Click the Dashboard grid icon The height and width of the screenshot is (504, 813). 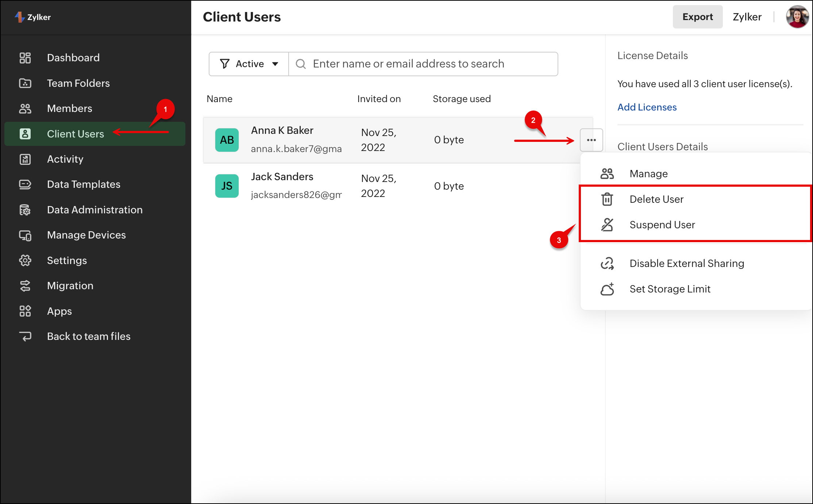pyautogui.click(x=25, y=58)
